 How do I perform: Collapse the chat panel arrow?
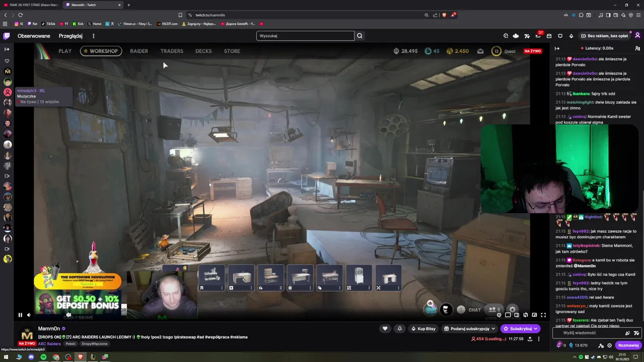click(557, 48)
